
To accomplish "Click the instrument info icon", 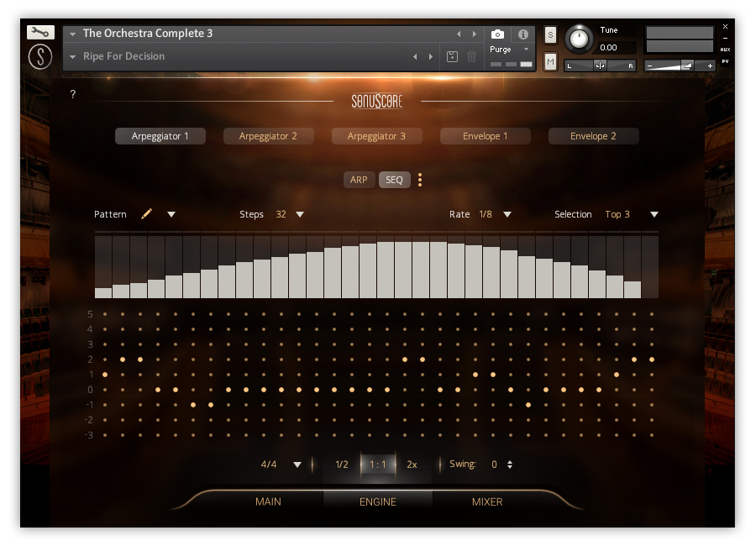I will click(x=523, y=34).
